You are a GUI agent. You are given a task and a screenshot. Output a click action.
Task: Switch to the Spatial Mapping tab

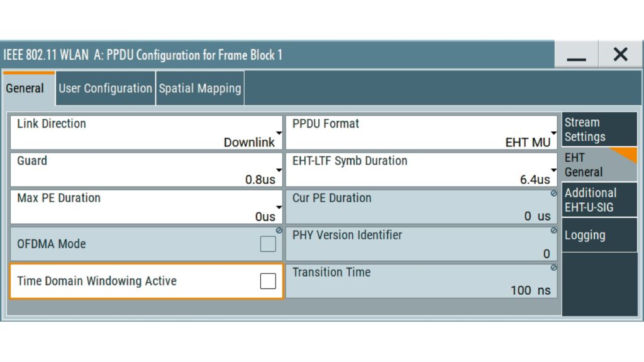(x=200, y=89)
